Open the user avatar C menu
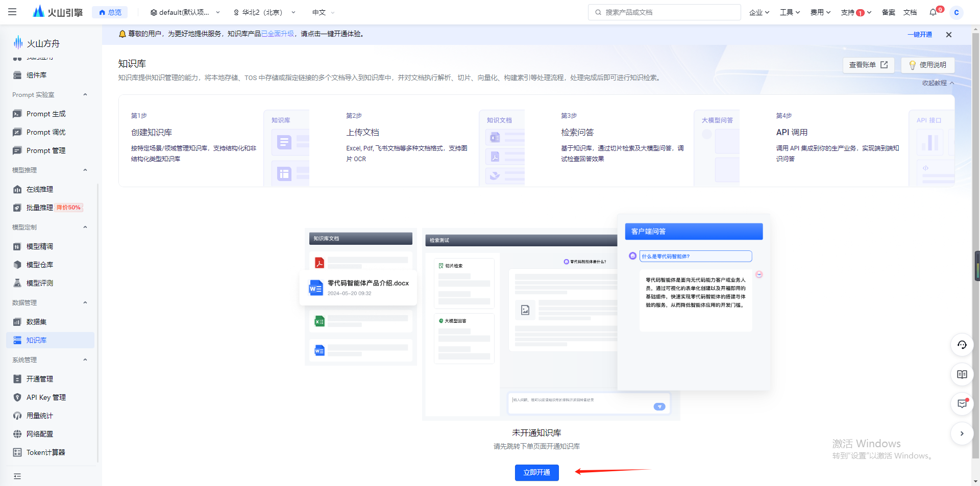This screenshot has height=486, width=980. [x=956, y=12]
